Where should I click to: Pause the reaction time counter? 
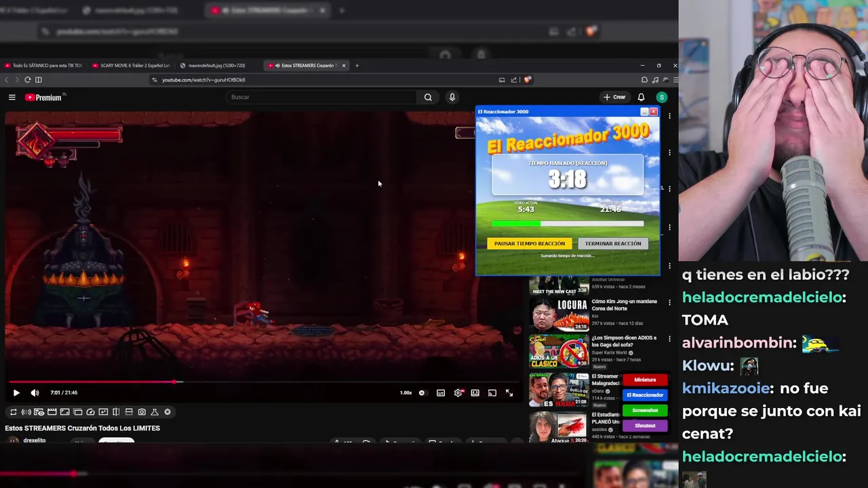[x=530, y=243]
